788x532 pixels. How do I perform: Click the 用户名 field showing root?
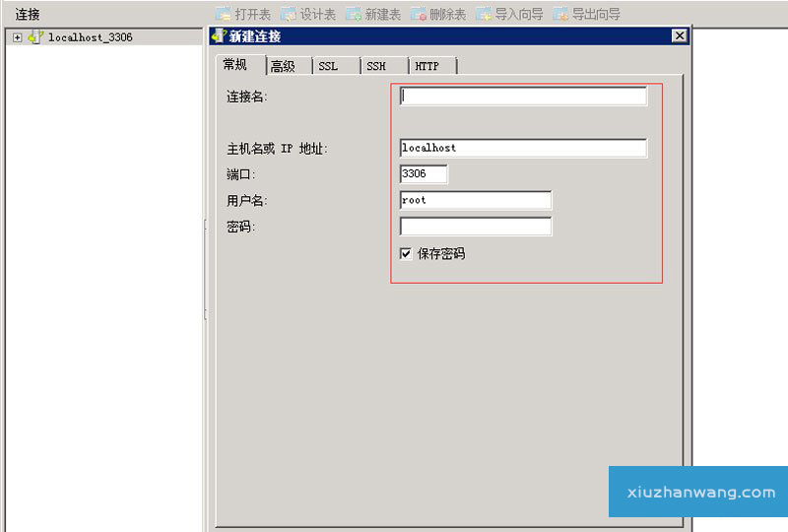click(x=475, y=200)
